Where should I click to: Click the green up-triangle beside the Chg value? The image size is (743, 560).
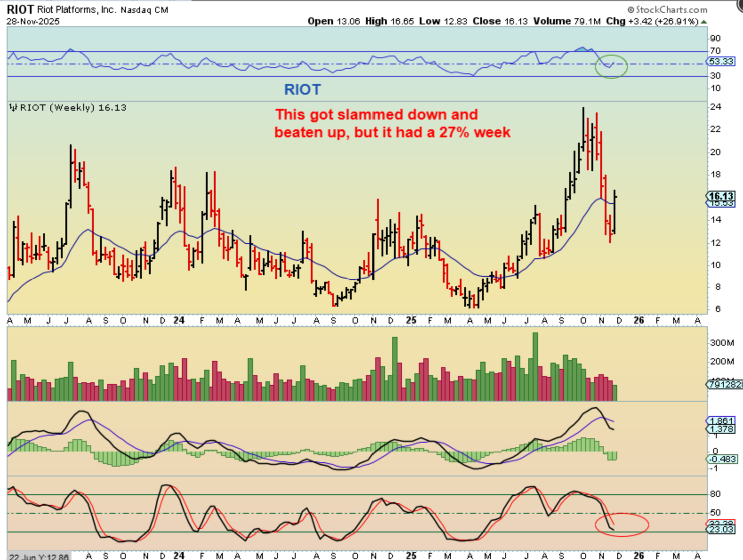(704, 21)
